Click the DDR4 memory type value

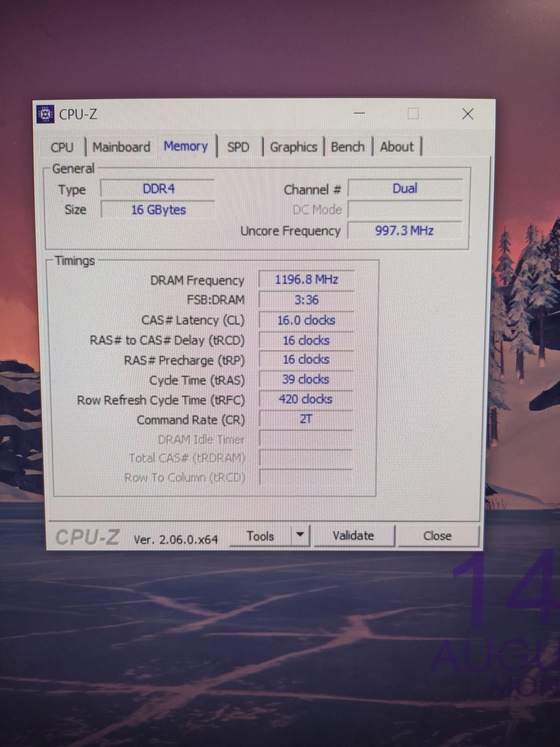(x=158, y=189)
